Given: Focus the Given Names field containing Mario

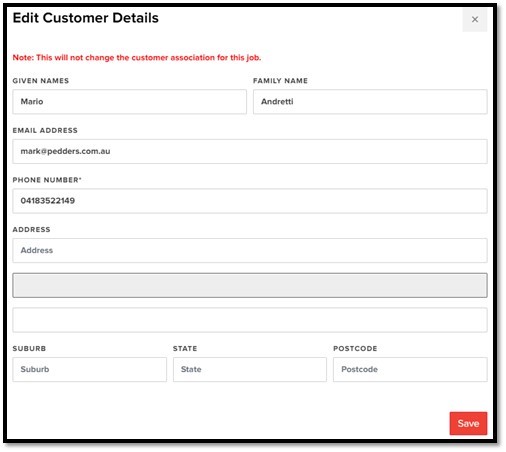Looking at the screenshot, I should click(130, 102).
